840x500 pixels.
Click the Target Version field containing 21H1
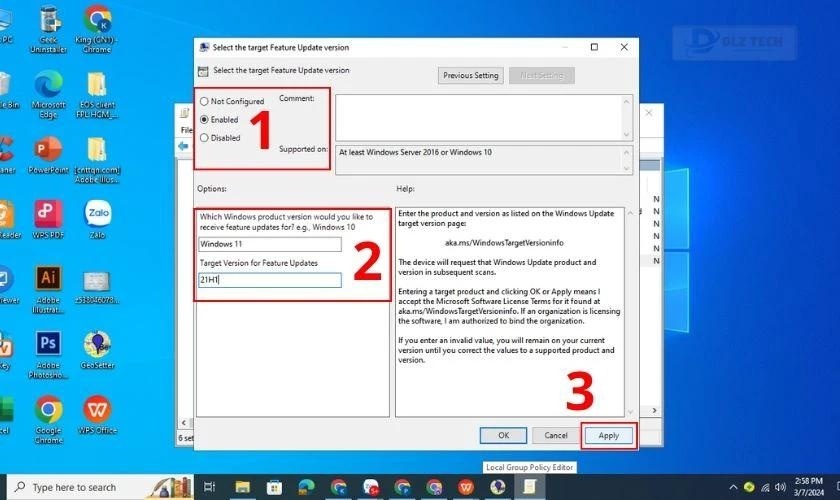point(269,280)
